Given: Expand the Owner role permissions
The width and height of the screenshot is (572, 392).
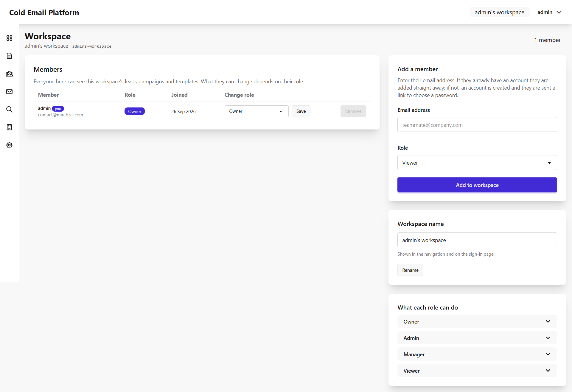Looking at the screenshot, I should click(x=477, y=321).
